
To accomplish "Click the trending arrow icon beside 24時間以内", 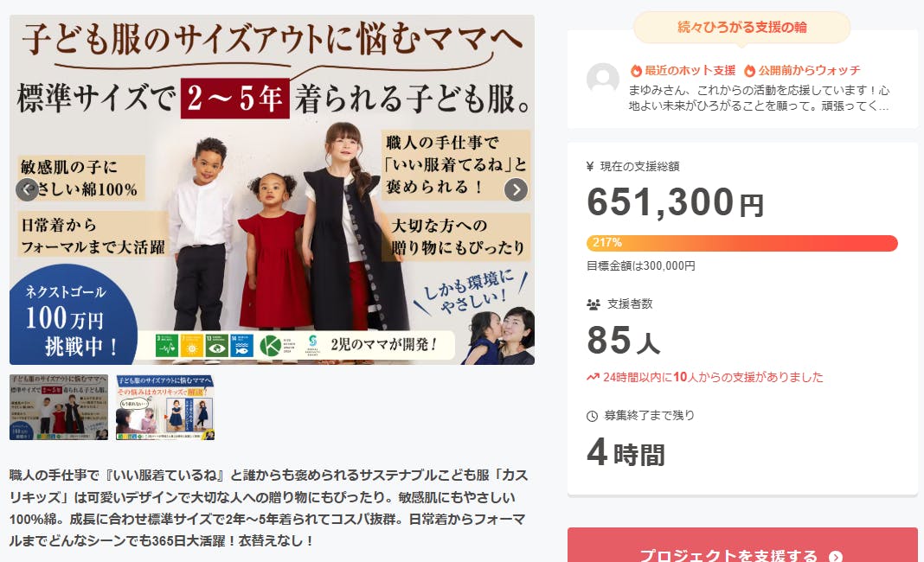I will (x=593, y=377).
